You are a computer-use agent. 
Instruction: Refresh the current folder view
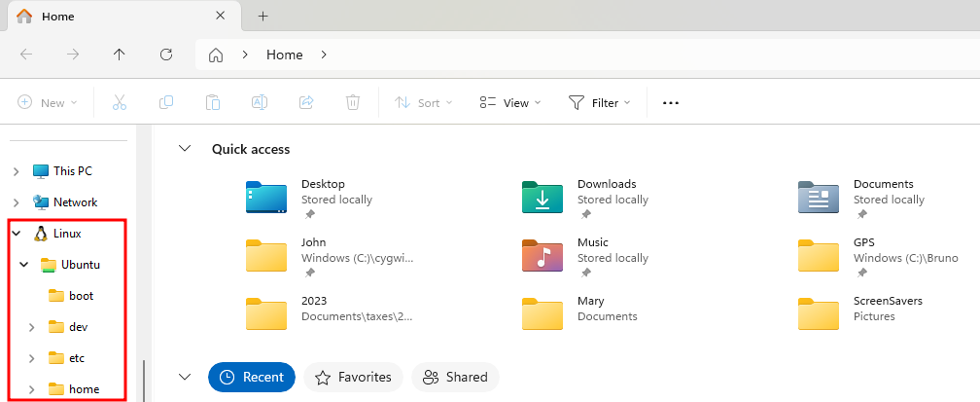click(x=166, y=55)
